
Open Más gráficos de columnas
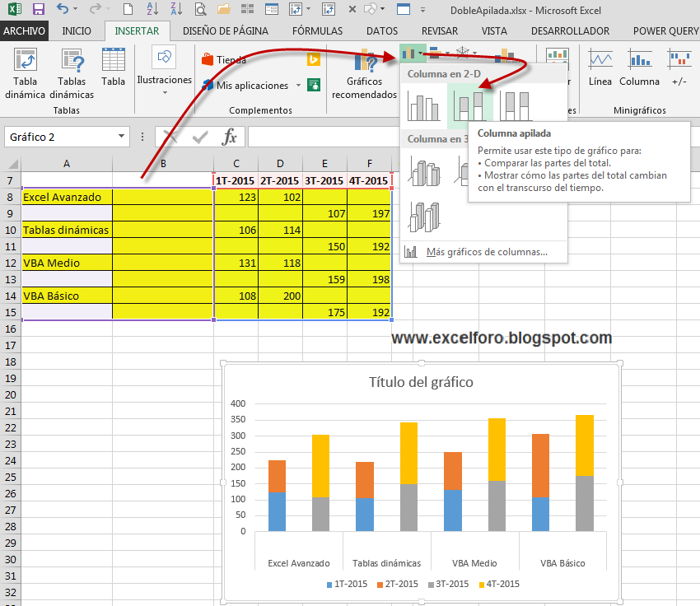(x=483, y=252)
